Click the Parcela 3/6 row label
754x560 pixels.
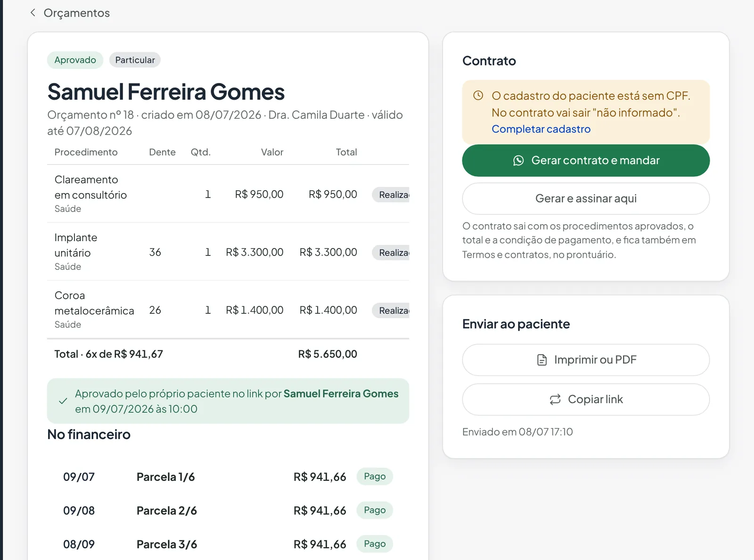[x=167, y=544]
